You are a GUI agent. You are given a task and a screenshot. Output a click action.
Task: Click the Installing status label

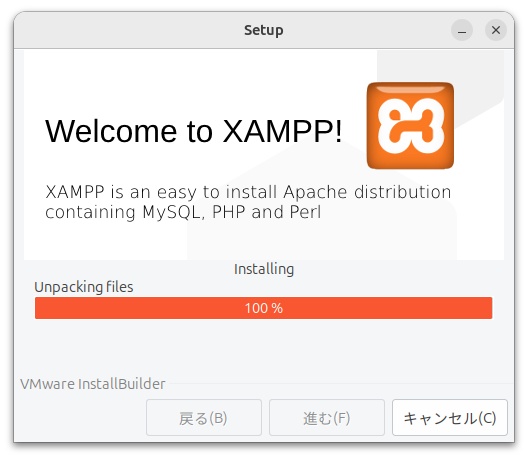click(264, 269)
